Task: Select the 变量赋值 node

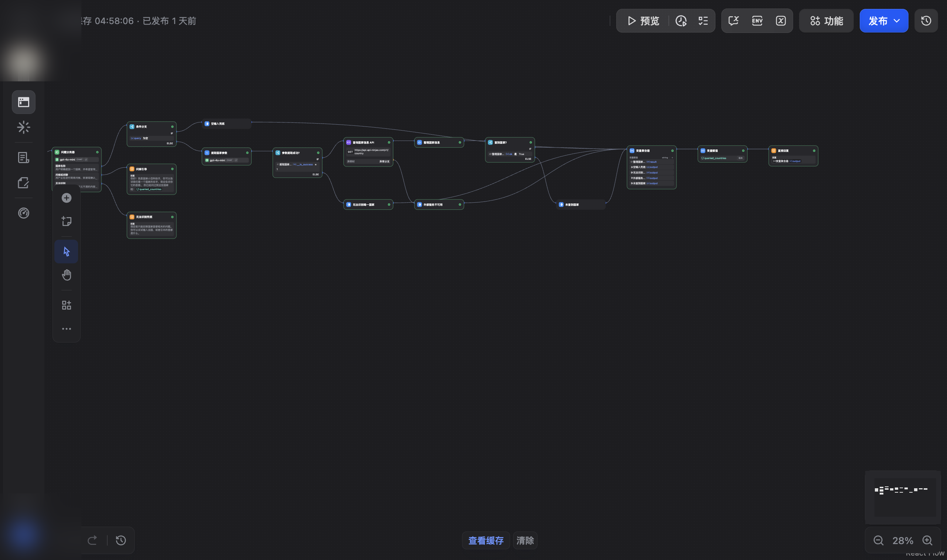Action: tap(722, 154)
